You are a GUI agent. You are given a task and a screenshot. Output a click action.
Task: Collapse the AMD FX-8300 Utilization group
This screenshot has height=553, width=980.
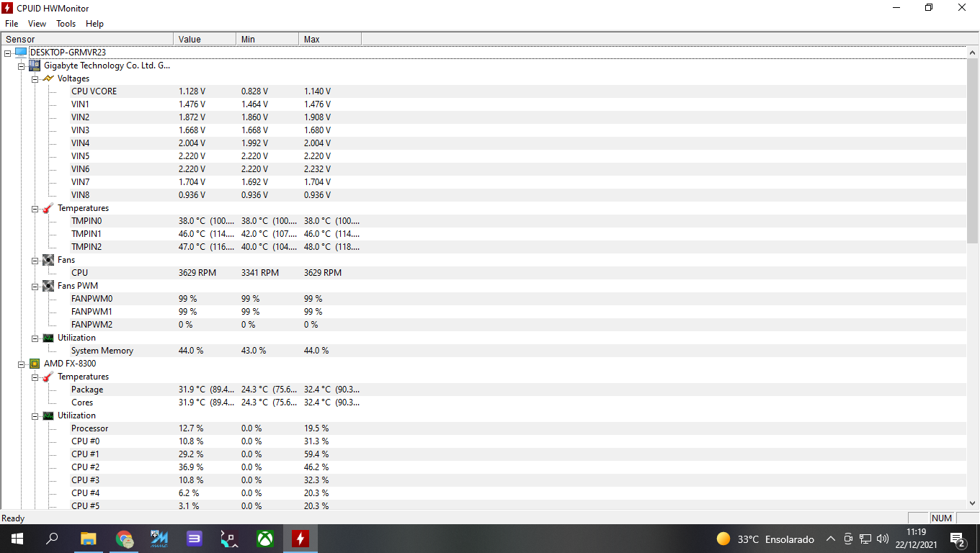[35, 415]
